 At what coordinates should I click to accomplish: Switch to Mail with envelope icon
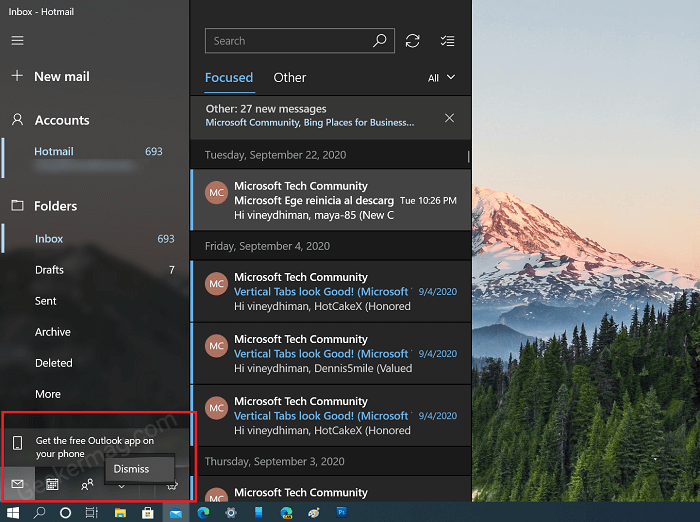click(17, 484)
